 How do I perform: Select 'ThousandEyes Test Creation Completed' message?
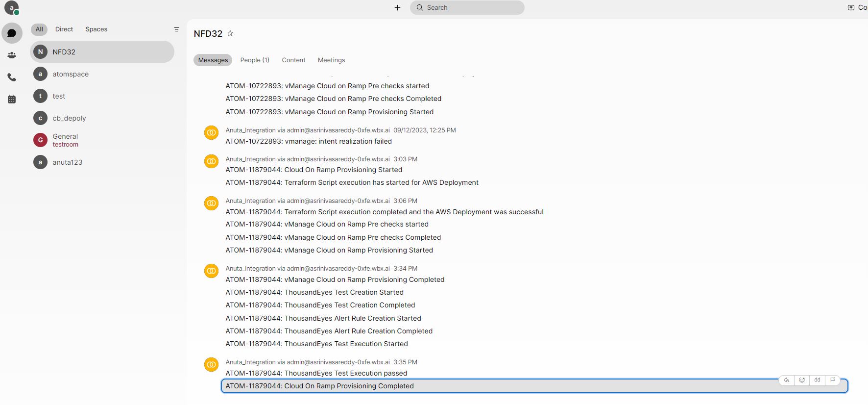pyautogui.click(x=320, y=305)
